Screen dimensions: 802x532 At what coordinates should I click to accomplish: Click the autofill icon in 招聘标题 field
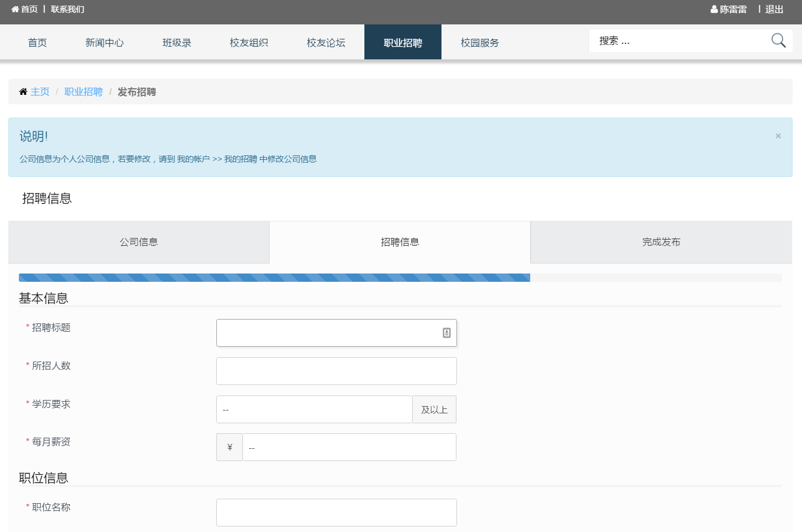point(446,333)
